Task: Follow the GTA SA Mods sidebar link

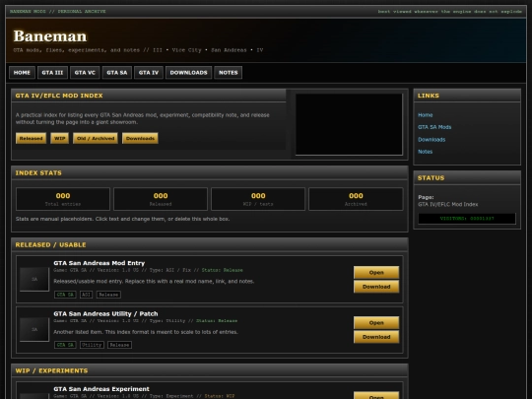Action: pyautogui.click(x=434, y=127)
